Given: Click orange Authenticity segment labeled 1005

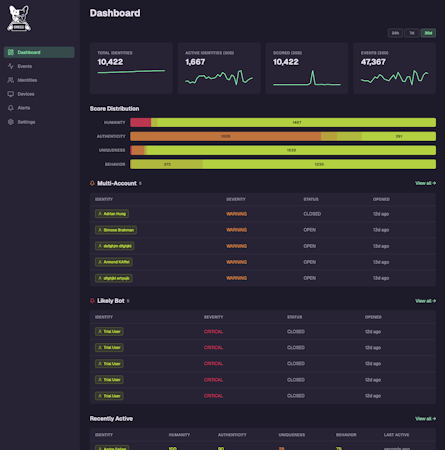Looking at the screenshot, I should point(226,136).
